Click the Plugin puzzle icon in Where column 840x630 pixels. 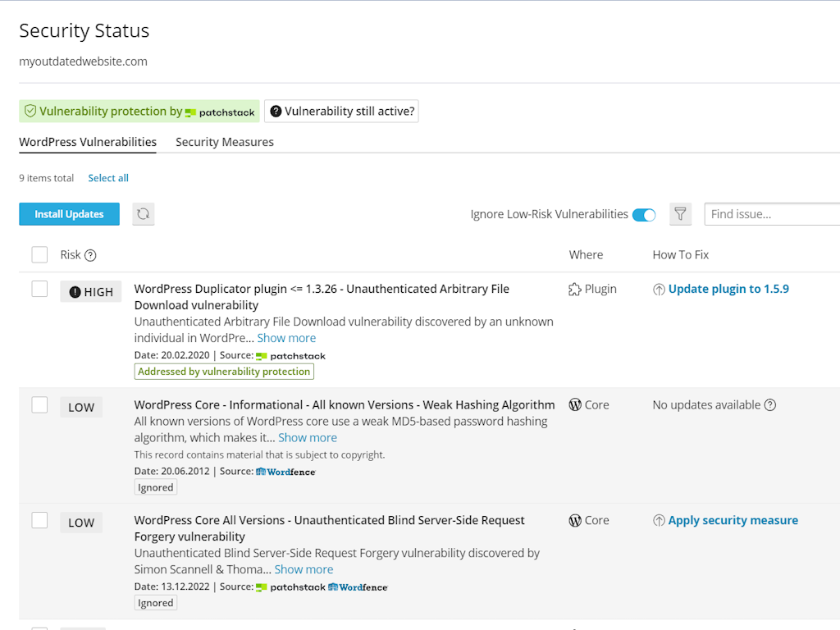pyautogui.click(x=575, y=289)
